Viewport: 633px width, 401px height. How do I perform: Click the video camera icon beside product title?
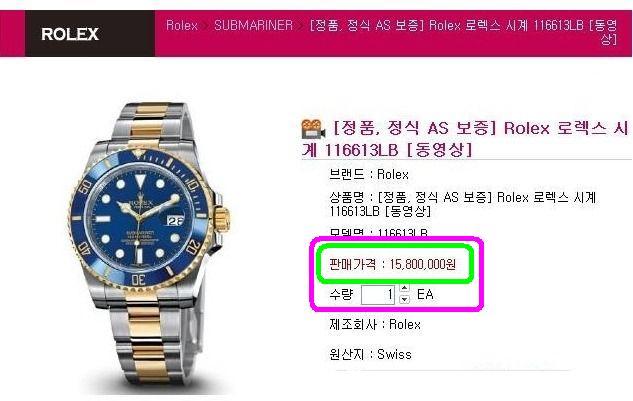[313, 129]
